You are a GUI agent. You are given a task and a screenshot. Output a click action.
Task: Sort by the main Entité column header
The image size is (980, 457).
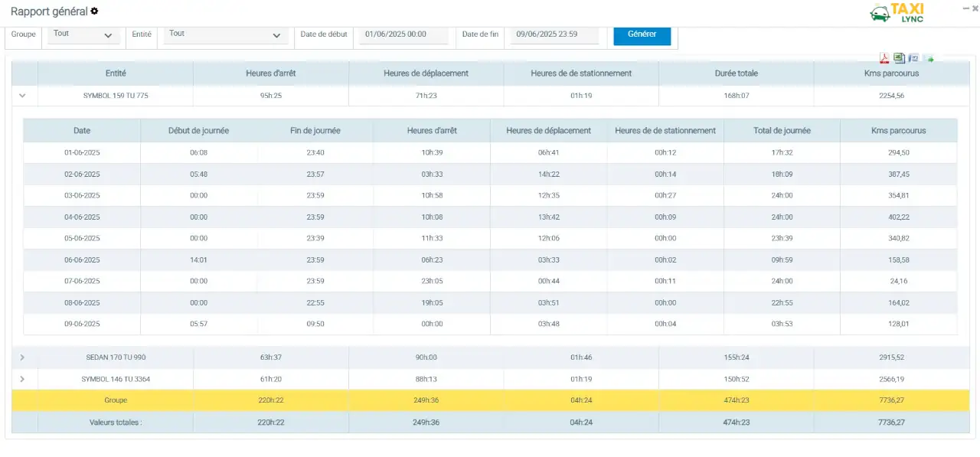click(116, 73)
